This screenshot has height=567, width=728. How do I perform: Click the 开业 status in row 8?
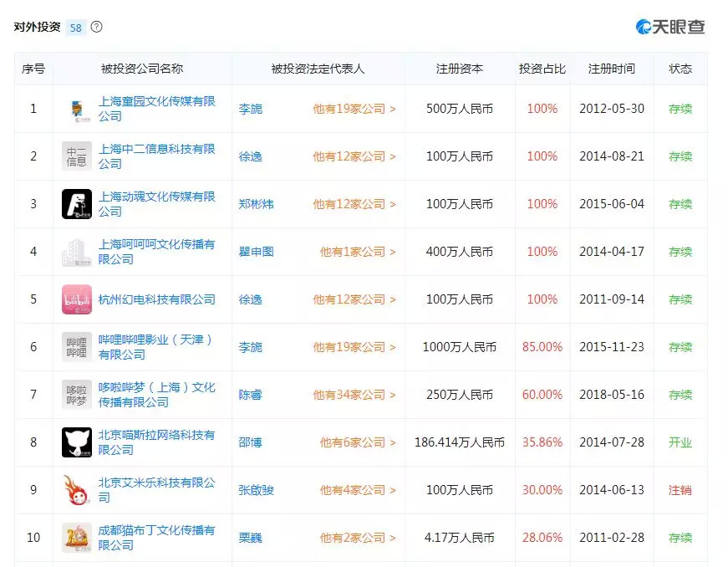pos(680,442)
